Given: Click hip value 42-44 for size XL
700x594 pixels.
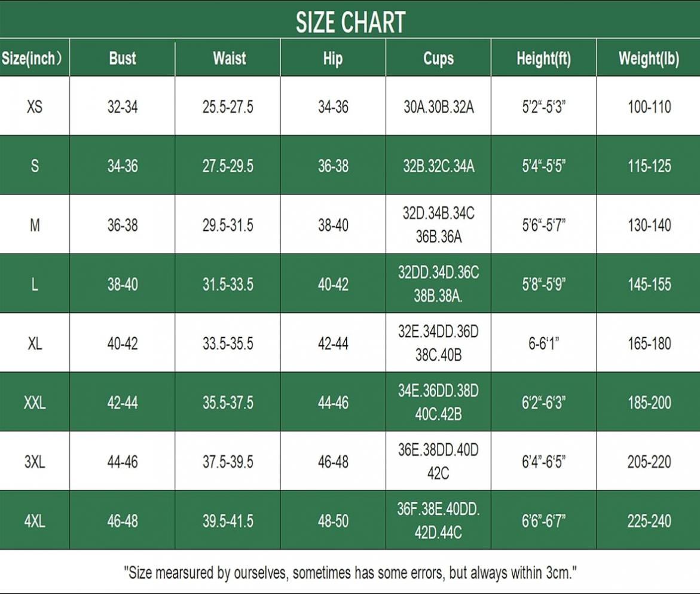Looking at the screenshot, I should (x=333, y=343).
